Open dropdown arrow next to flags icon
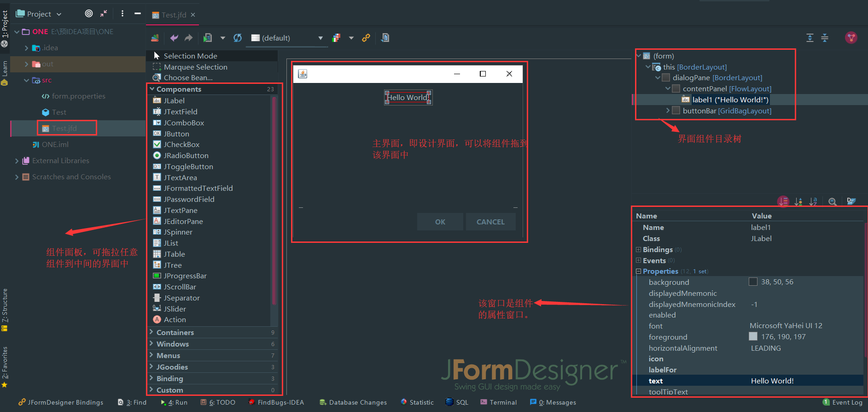The width and height of the screenshot is (868, 412). click(351, 38)
